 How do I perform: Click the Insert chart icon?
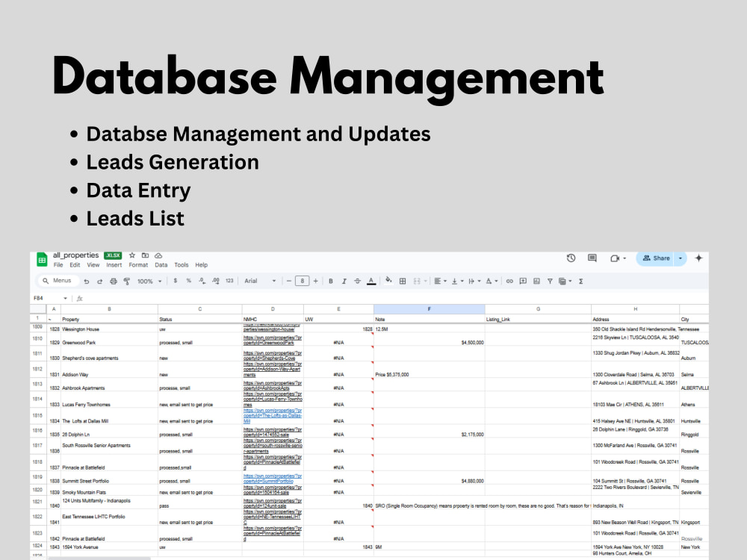point(536,281)
